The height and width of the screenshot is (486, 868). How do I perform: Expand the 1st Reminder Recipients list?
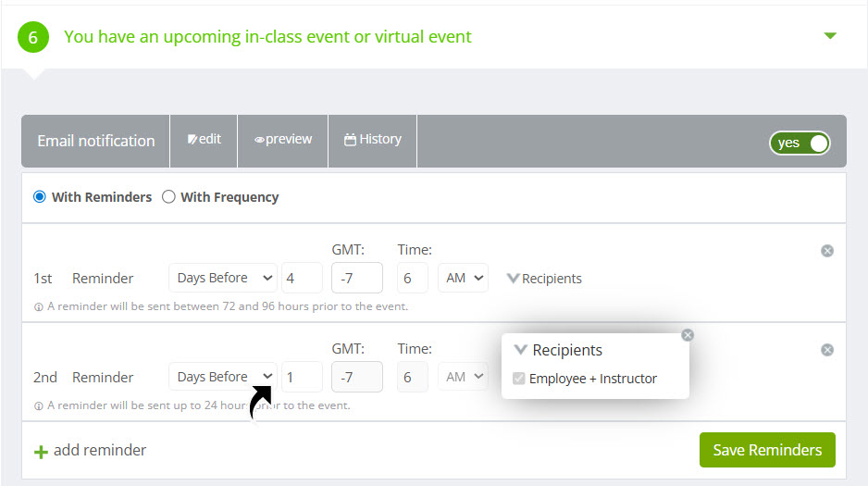coord(545,279)
